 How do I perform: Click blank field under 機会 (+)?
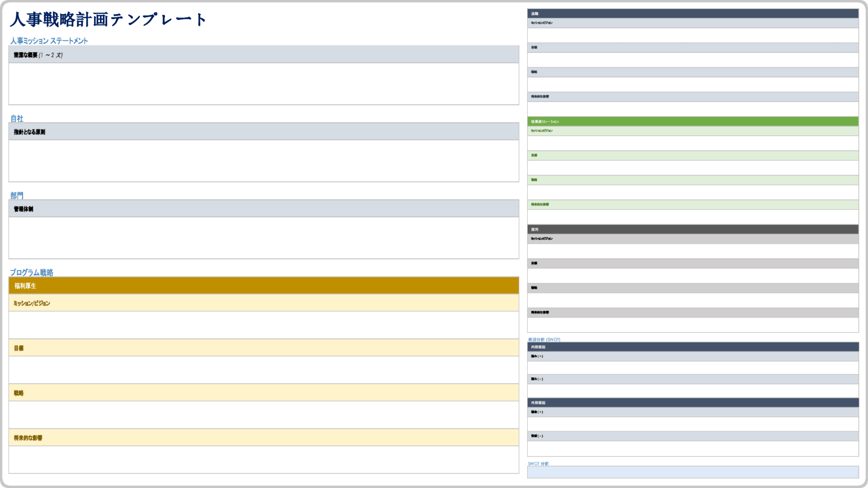(x=693, y=424)
